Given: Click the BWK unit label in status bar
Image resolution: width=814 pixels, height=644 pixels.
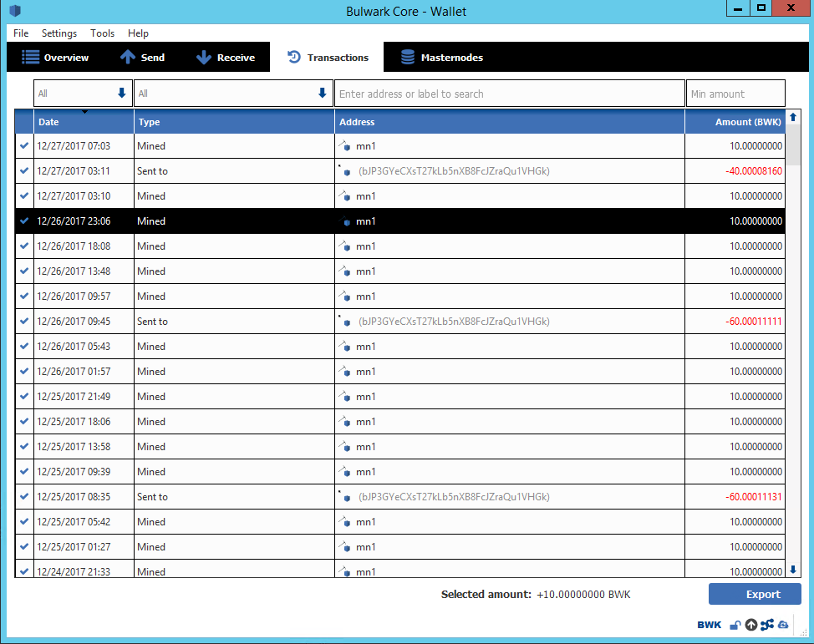Looking at the screenshot, I should pyautogui.click(x=710, y=625).
